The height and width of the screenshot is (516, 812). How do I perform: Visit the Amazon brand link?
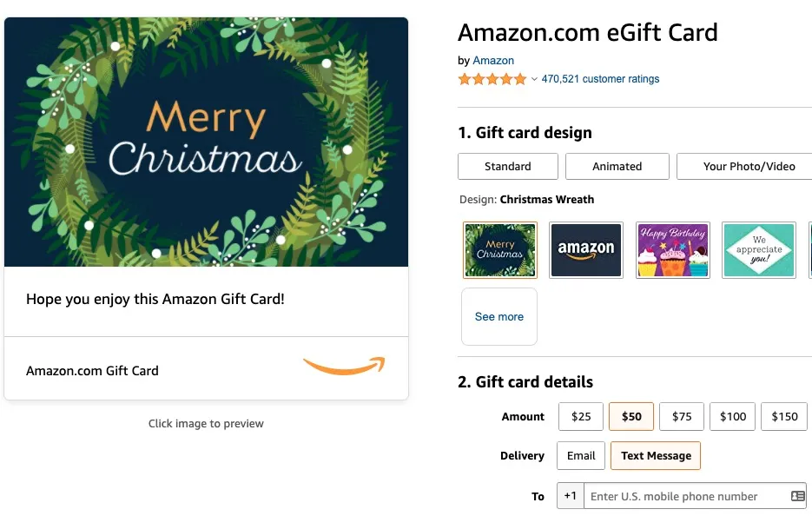(493, 61)
